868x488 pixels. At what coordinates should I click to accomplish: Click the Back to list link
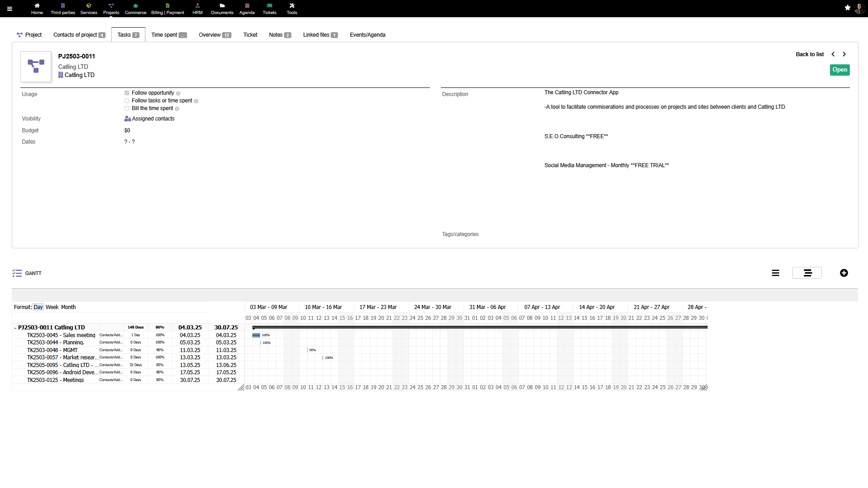click(810, 54)
